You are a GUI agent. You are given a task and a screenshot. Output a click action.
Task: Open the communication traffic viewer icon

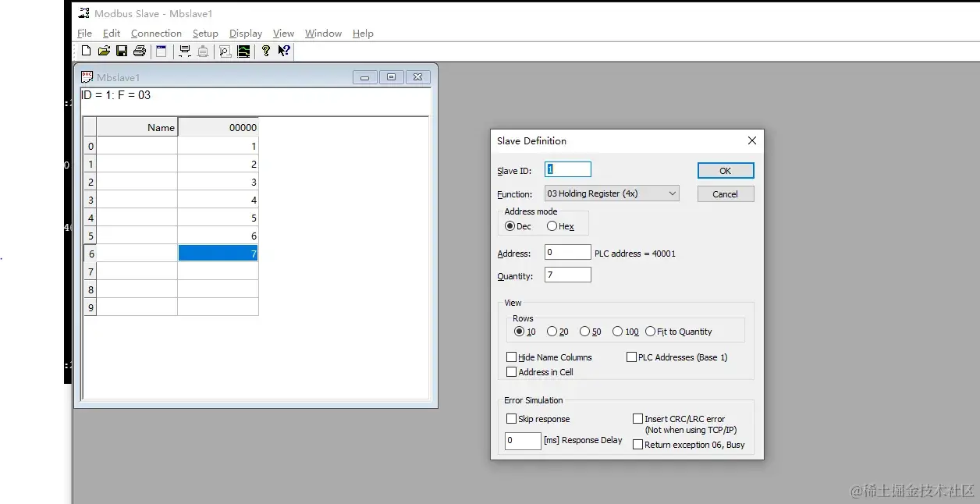coord(225,51)
